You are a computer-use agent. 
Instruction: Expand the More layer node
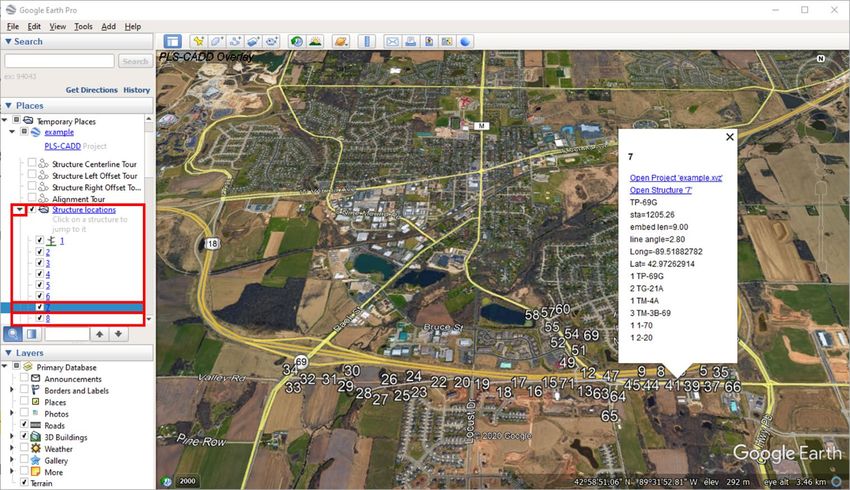tap(12, 472)
